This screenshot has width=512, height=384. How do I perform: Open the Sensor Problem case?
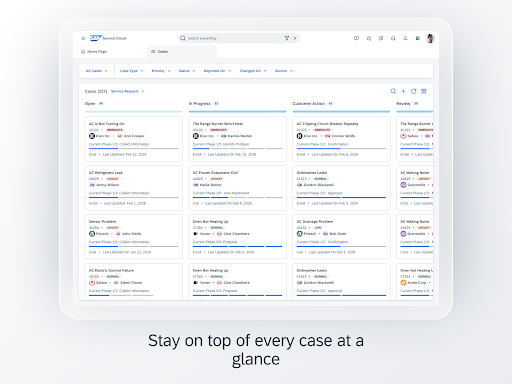pos(134,237)
